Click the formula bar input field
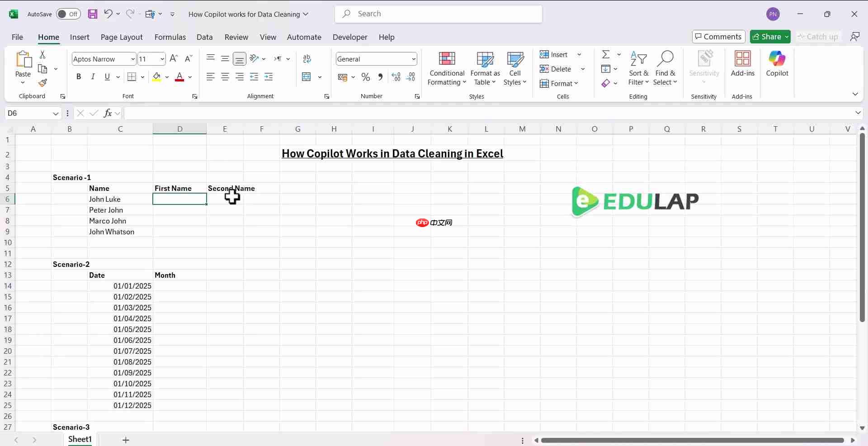868x446 pixels. [x=488, y=113]
